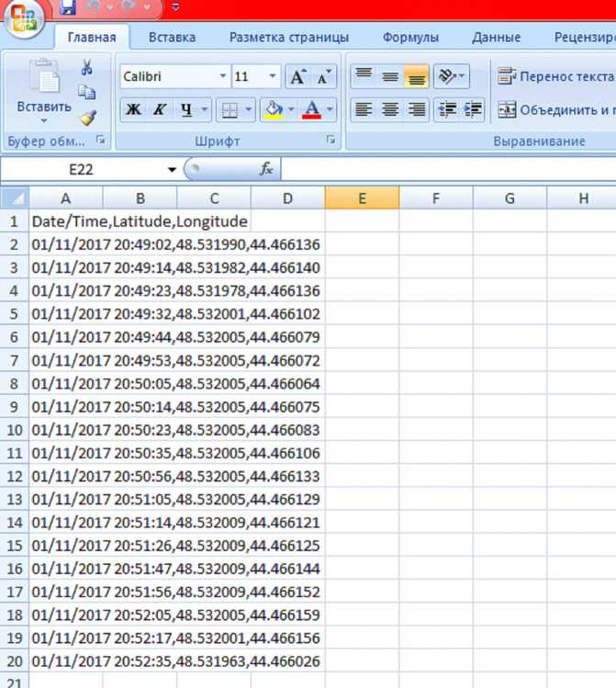Align text to top
616x688 pixels.
point(364,76)
